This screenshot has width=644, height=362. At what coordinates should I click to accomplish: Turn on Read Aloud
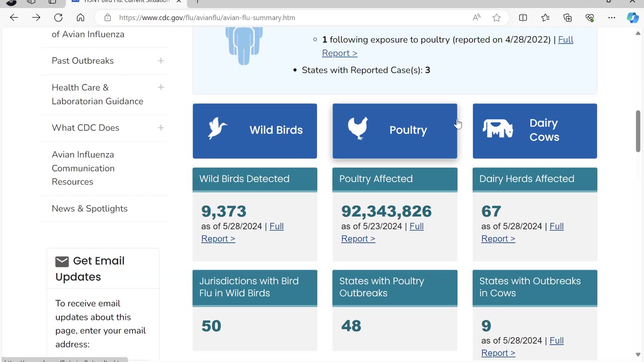click(476, 18)
